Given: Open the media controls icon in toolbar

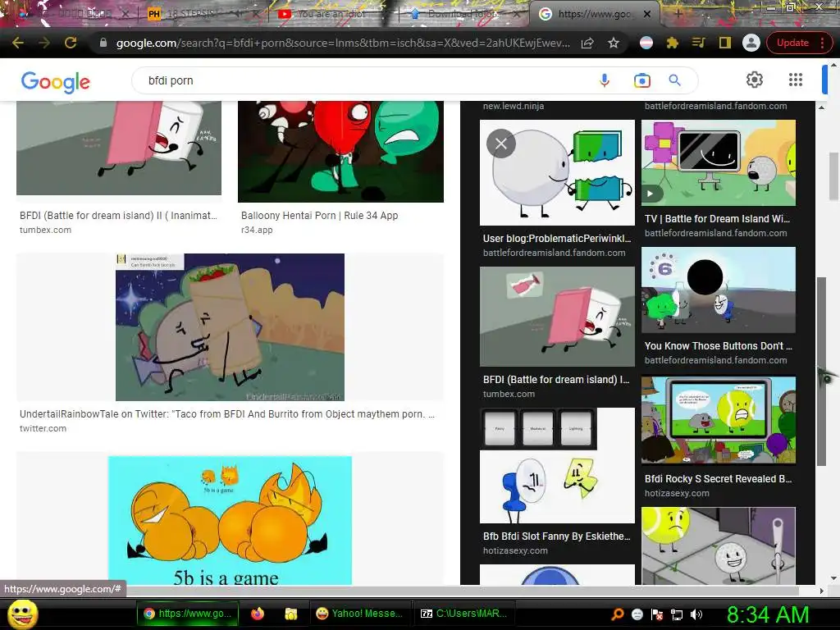Looking at the screenshot, I should (699, 43).
